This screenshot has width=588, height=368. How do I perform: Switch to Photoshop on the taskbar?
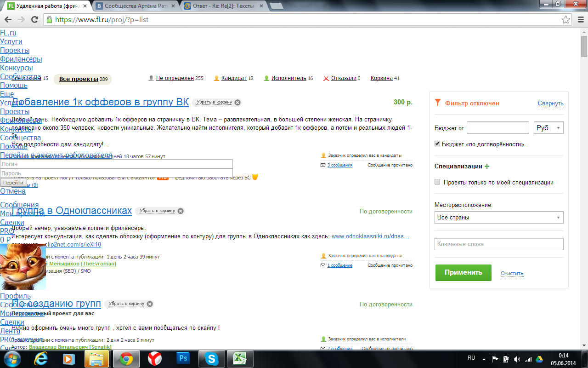(183, 358)
